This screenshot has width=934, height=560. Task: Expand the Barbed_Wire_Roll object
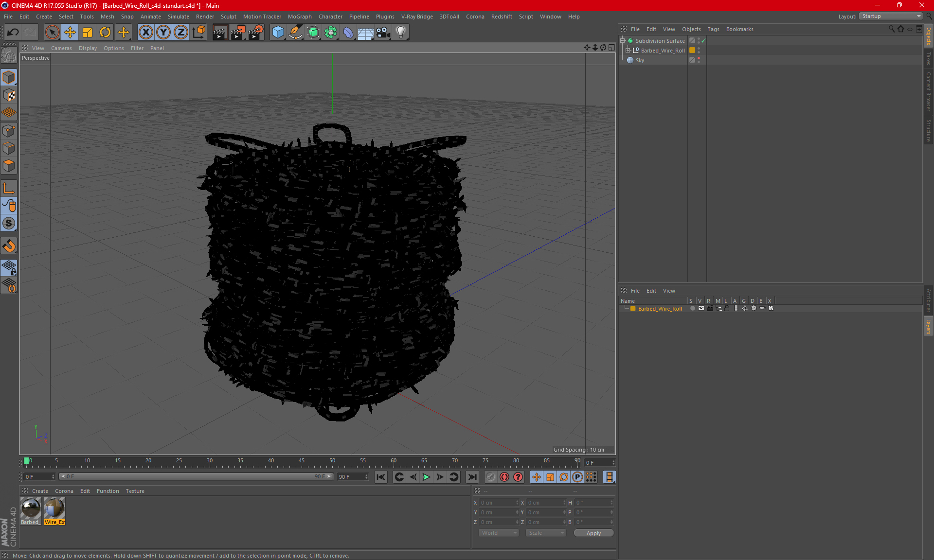[x=628, y=50]
